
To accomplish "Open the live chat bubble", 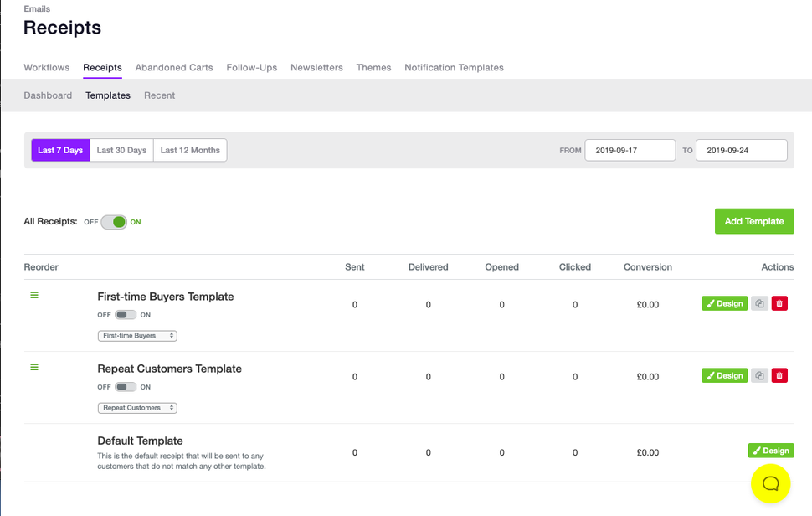I will 770,484.
